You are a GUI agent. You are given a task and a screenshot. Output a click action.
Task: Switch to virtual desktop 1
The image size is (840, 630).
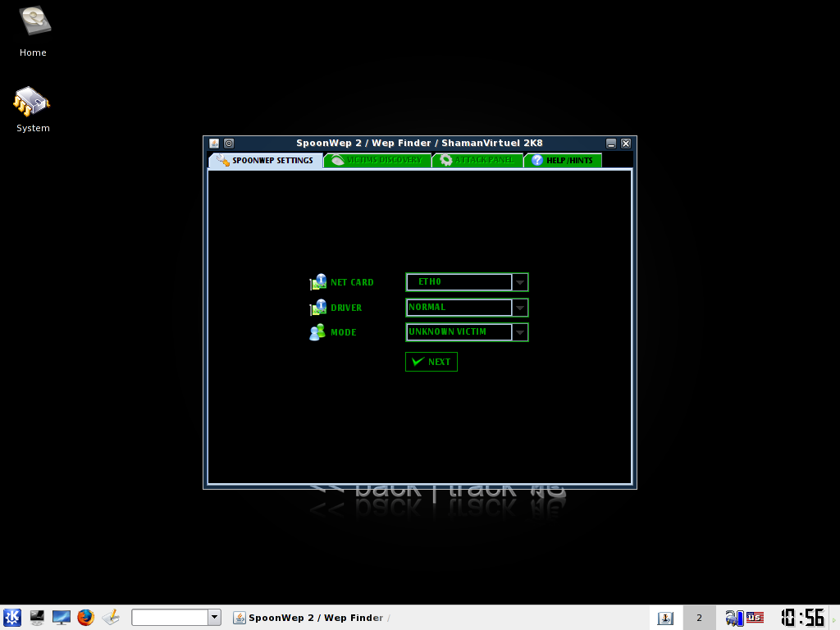(665, 618)
